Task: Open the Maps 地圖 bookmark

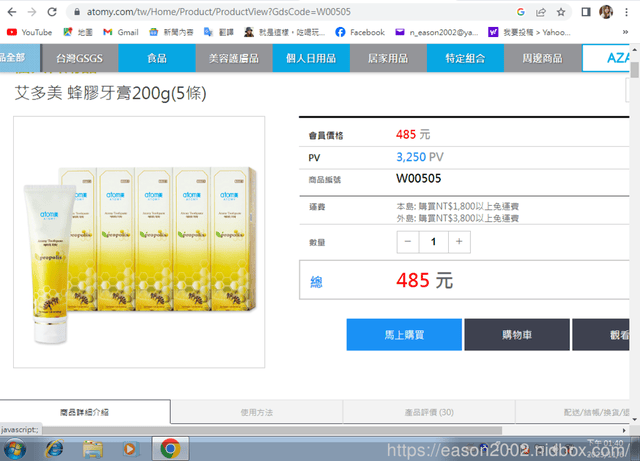Action: coord(78,32)
